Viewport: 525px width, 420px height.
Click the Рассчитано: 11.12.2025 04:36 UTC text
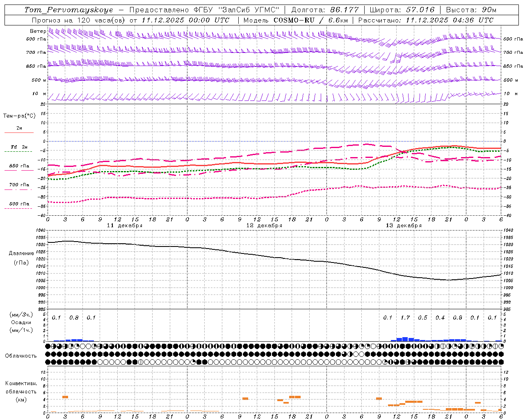tap(426, 20)
